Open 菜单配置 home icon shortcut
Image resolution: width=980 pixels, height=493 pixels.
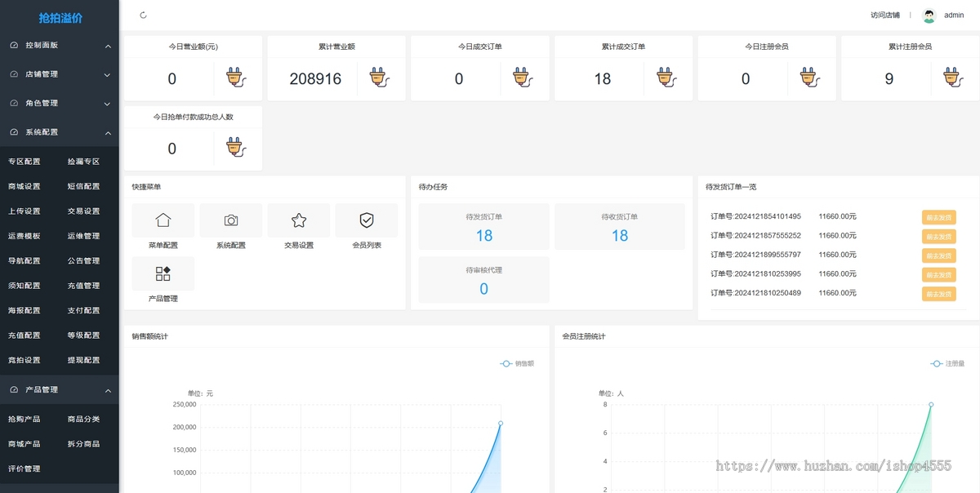[163, 220]
